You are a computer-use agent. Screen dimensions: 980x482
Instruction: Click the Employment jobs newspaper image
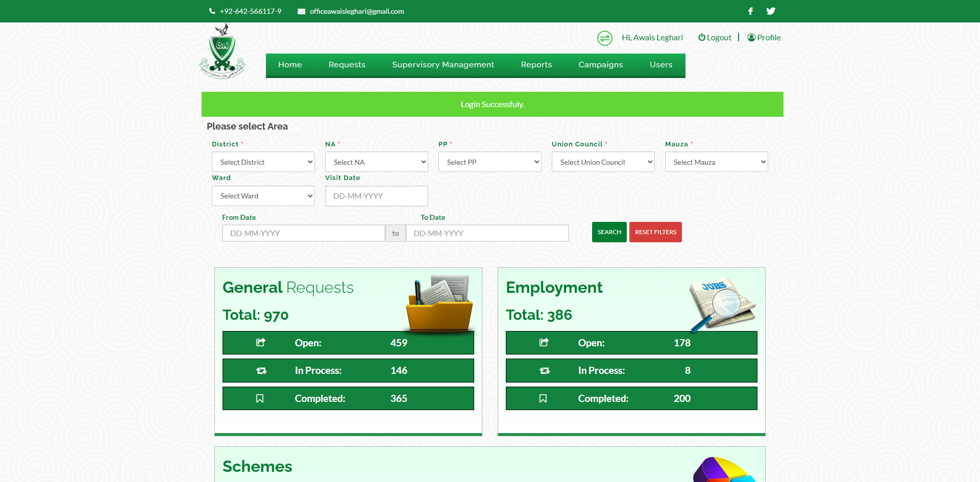pos(723,304)
